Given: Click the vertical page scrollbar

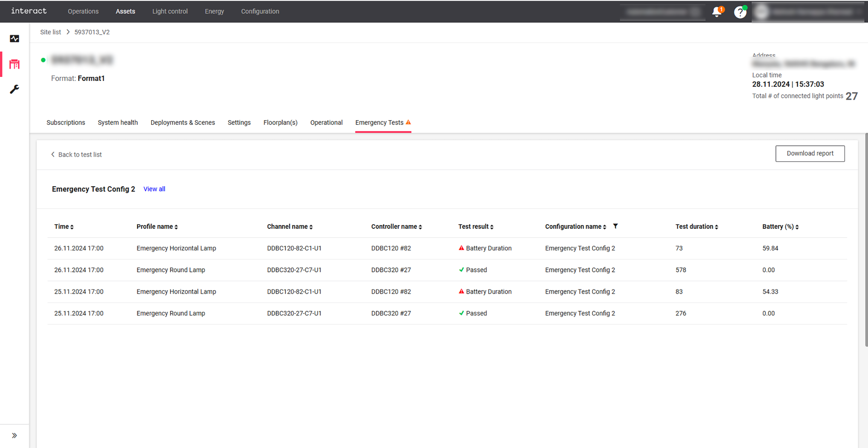Looking at the screenshot, I should (866, 240).
